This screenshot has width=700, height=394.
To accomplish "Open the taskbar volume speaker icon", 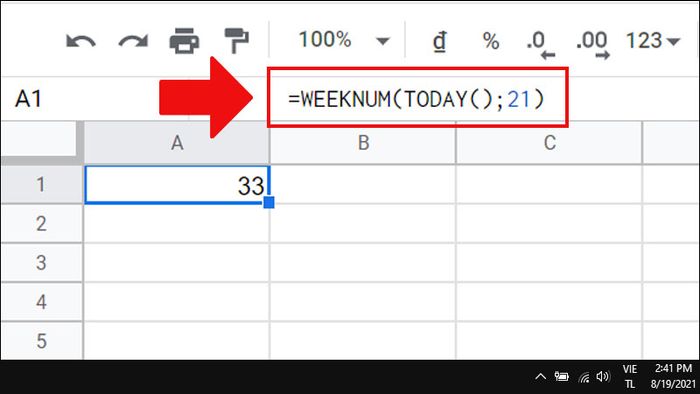I will (x=603, y=377).
